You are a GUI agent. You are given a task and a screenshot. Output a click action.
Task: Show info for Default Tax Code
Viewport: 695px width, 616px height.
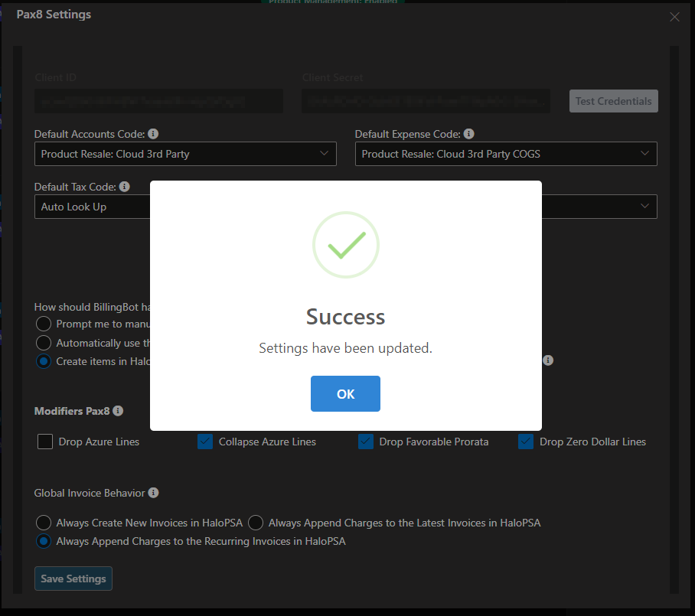coord(125,187)
